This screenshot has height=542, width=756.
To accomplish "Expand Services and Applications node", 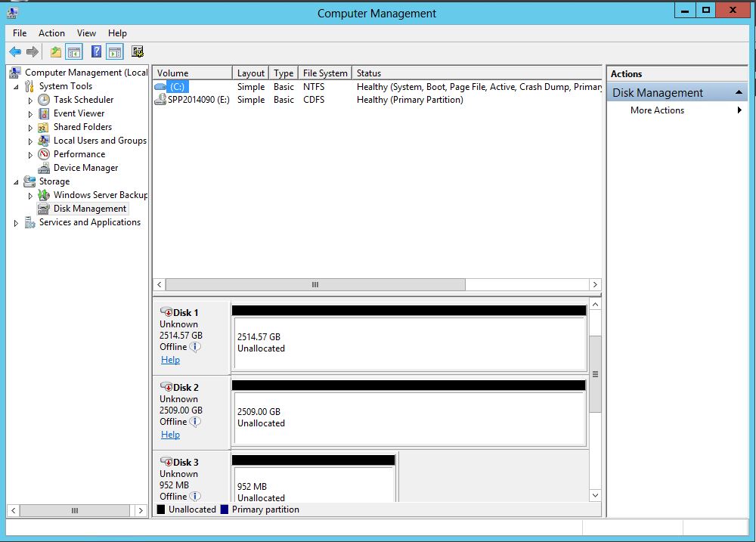I will 17,223.
